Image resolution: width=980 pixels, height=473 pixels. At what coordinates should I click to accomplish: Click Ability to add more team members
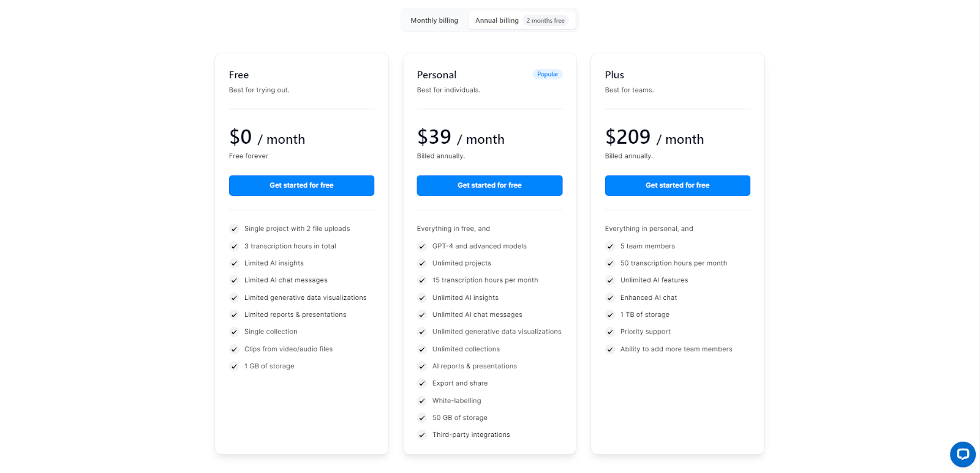[676, 349]
